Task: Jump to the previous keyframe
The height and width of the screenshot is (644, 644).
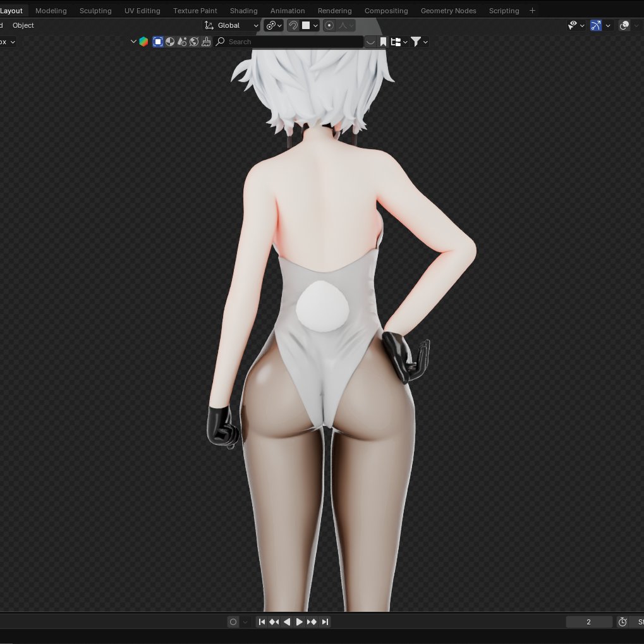Action: [x=274, y=622]
